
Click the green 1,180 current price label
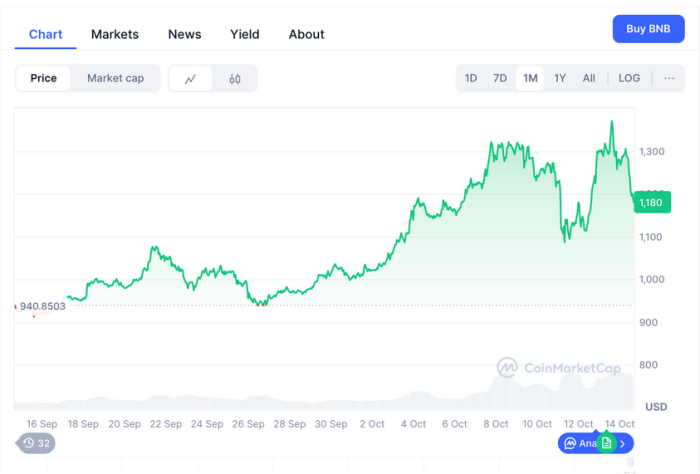[651, 203]
